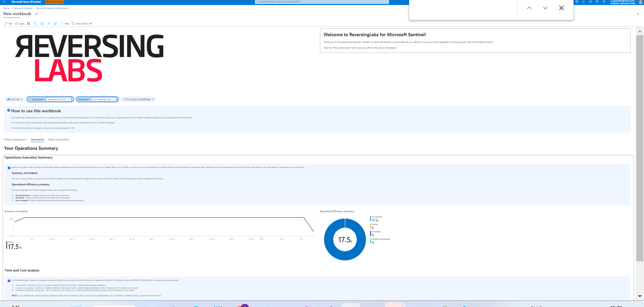
Task: Click the scrollbar up arrow
Action: [640, 31]
